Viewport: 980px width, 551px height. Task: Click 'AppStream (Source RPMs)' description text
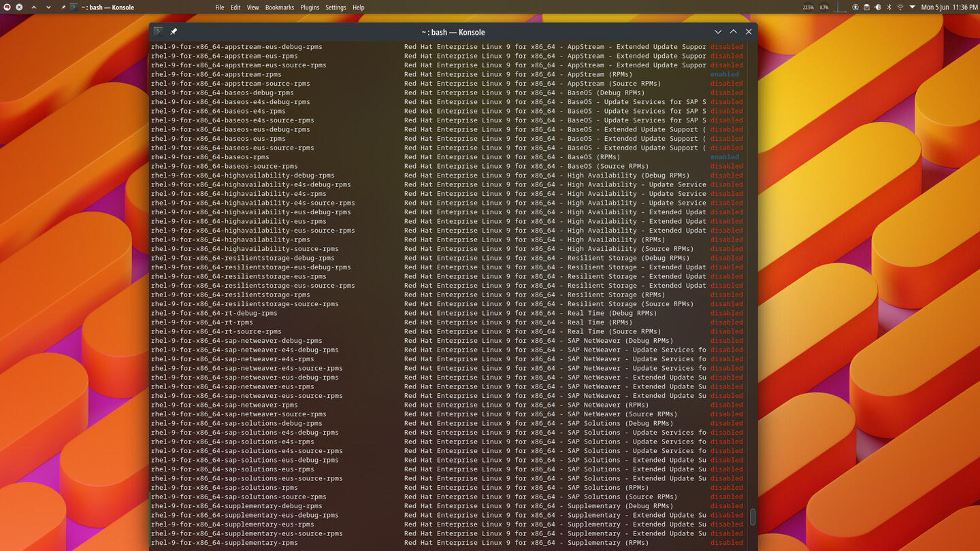[x=615, y=84]
